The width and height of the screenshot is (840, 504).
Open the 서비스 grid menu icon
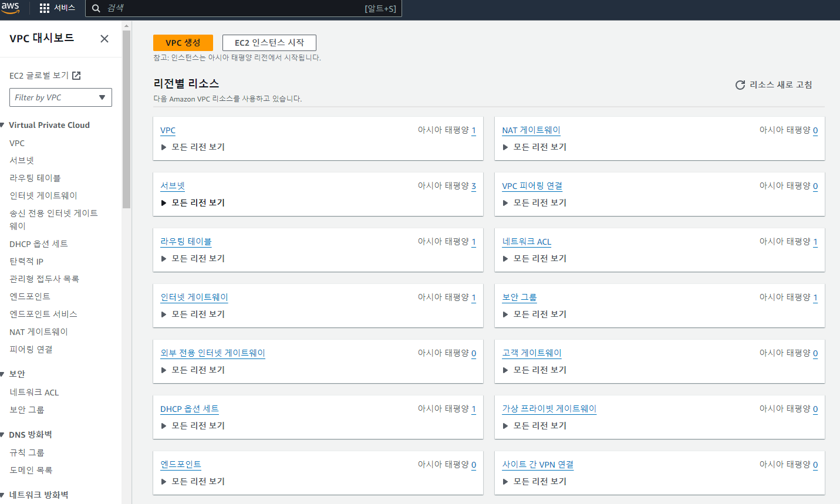point(45,8)
